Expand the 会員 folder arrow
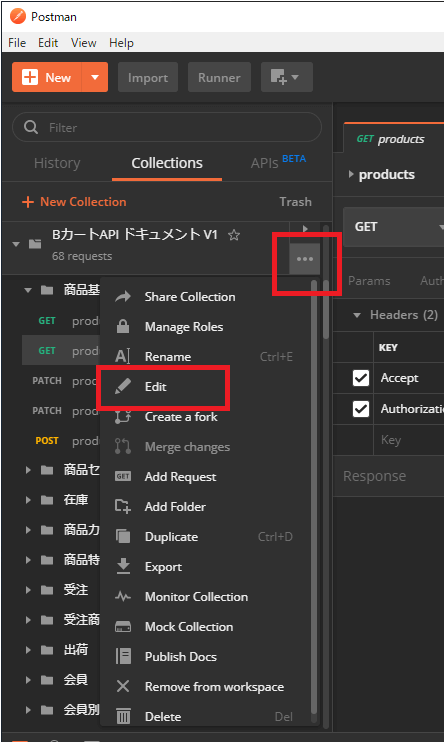Image resolution: width=444 pixels, height=742 pixels. click(28, 680)
